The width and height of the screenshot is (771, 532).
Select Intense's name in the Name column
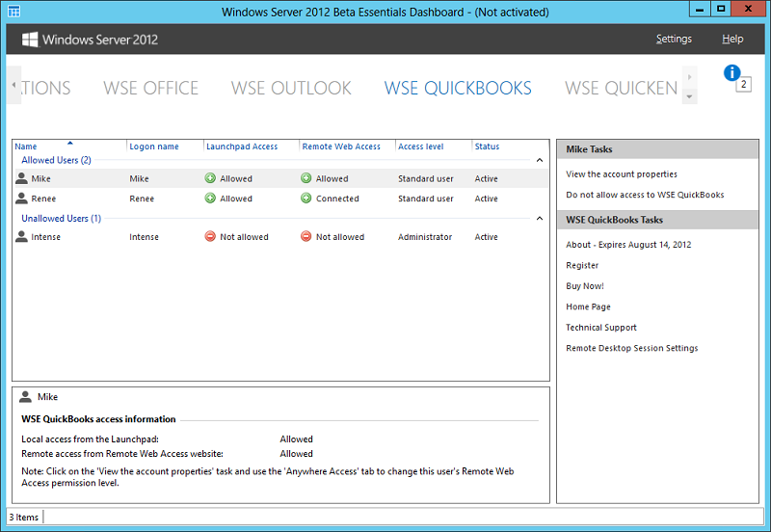[x=45, y=237]
